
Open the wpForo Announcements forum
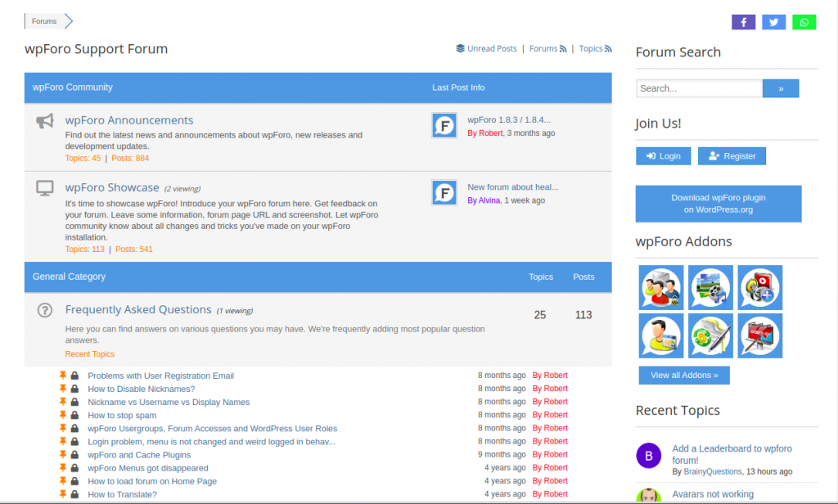tap(129, 120)
